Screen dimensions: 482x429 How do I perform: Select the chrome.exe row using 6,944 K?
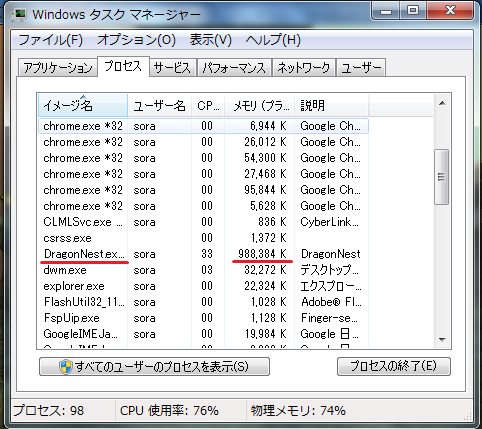(x=203, y=126)
